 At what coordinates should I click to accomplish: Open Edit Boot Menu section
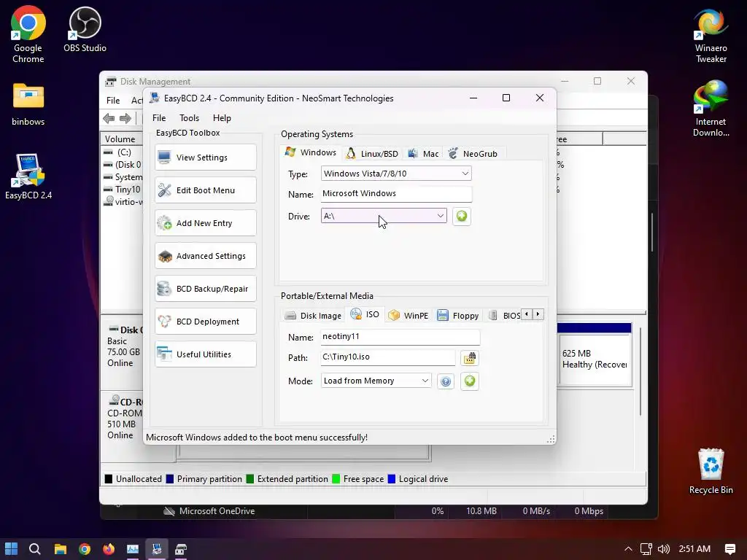(x=205, y=190)
